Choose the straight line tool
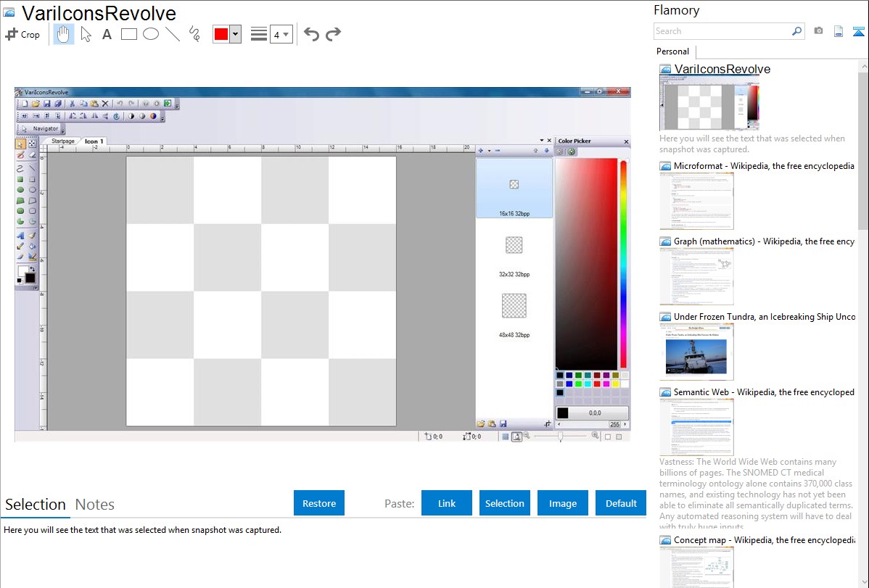The width and height of the screenshot is (869, 588). coord(173,34)
